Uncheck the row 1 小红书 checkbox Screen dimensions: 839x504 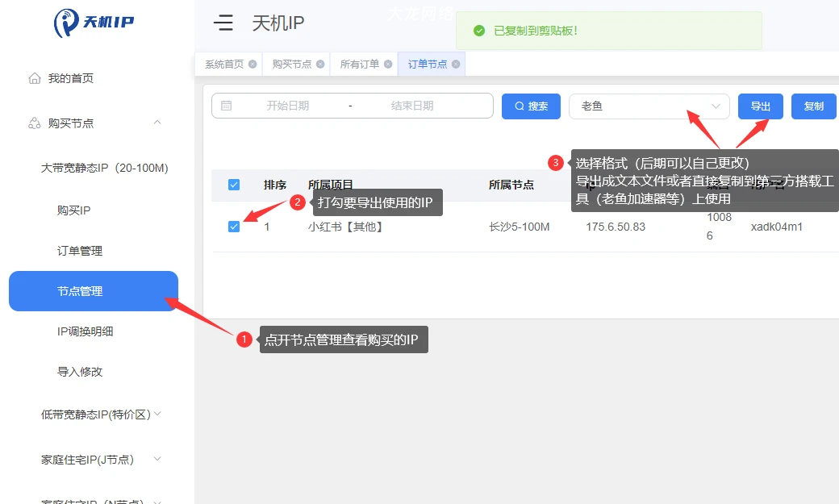tap(234, 227)
